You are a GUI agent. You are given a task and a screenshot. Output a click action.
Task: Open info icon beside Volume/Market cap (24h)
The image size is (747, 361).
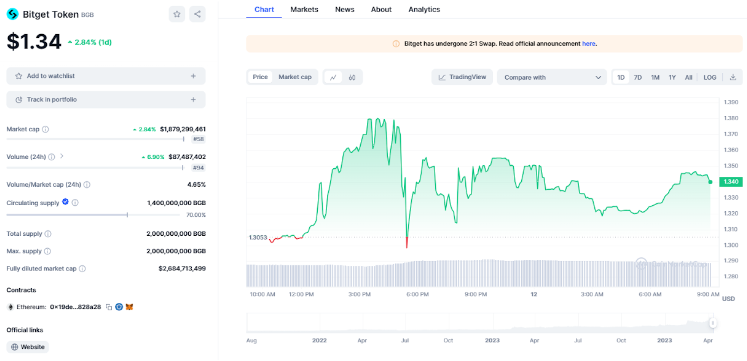click(87, 184)
